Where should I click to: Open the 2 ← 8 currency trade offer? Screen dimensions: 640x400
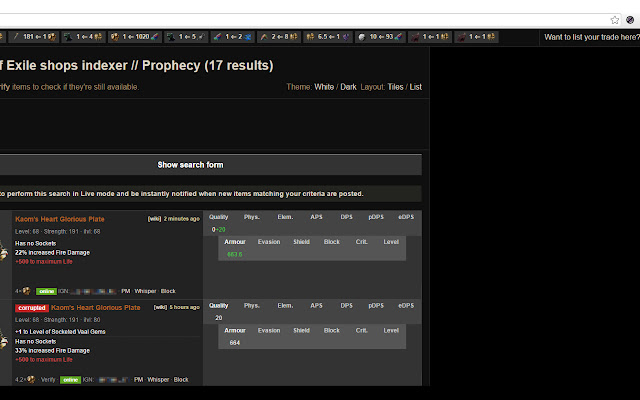279,37
